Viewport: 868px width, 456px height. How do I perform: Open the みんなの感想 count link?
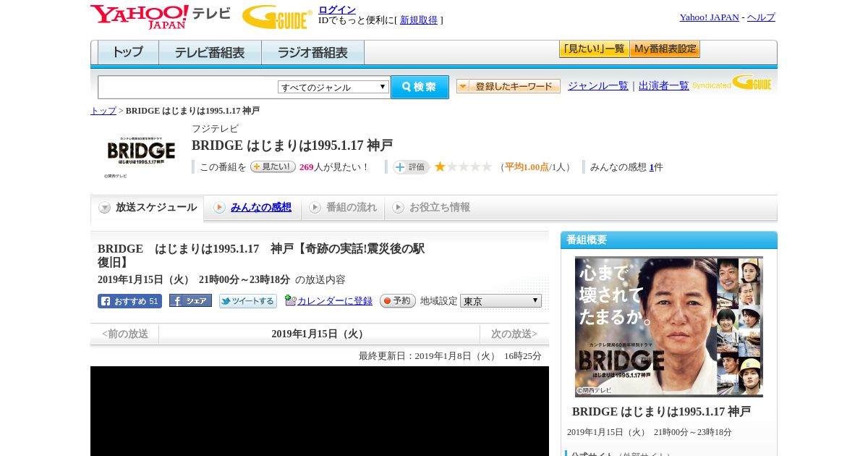[x=651, y=167]
